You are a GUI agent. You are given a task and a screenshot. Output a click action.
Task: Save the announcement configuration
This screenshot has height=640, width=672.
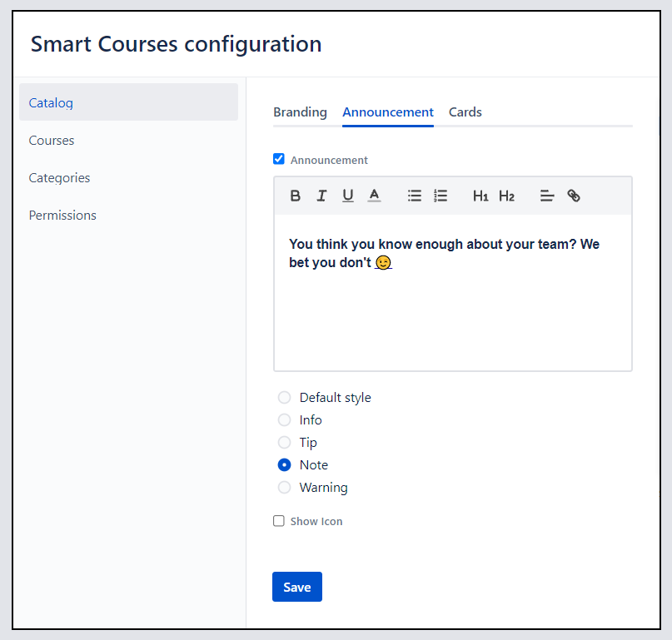coord(296,587)
